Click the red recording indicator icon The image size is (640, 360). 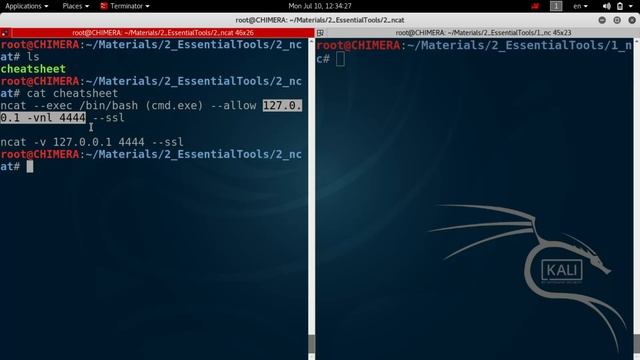[x=535, y=6]
